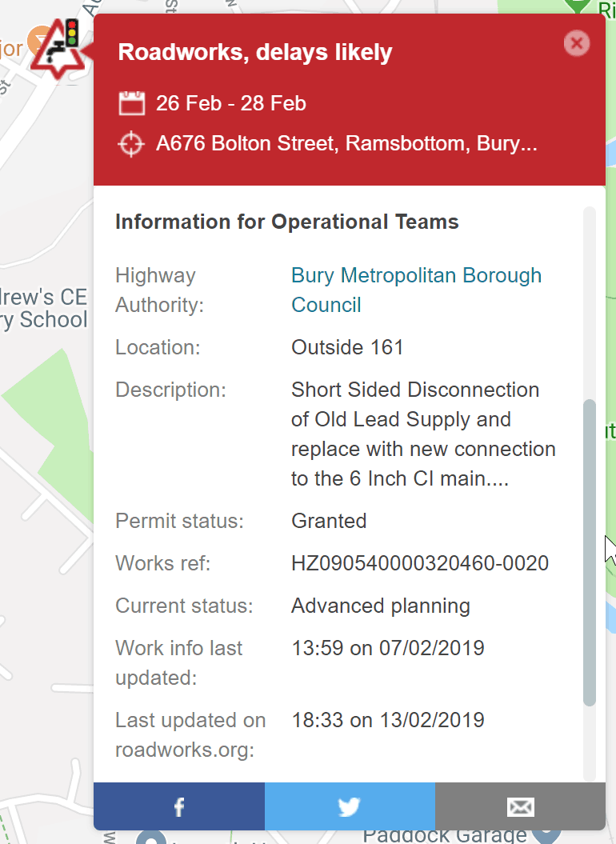The width and height of the screenshot is (616, 844).
Task: Click the 'Advanced planning' current status value
Action: pyautogui.click(x=380, y=606)
